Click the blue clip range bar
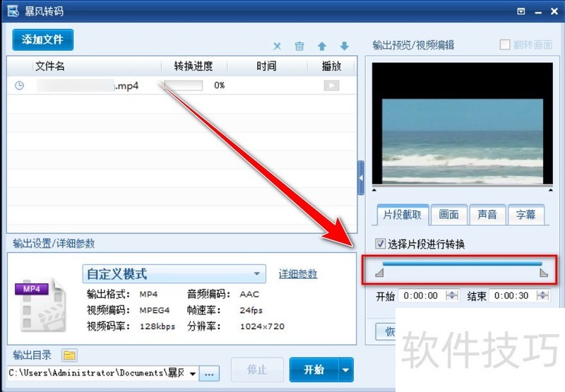The image size is (565, 392). 463,264
